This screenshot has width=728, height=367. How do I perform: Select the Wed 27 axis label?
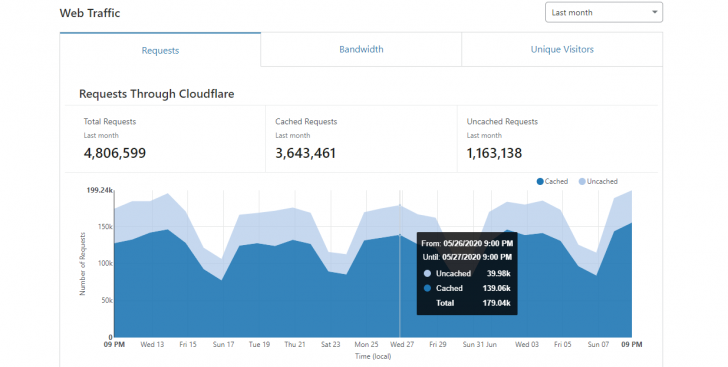tap(402, 344)
